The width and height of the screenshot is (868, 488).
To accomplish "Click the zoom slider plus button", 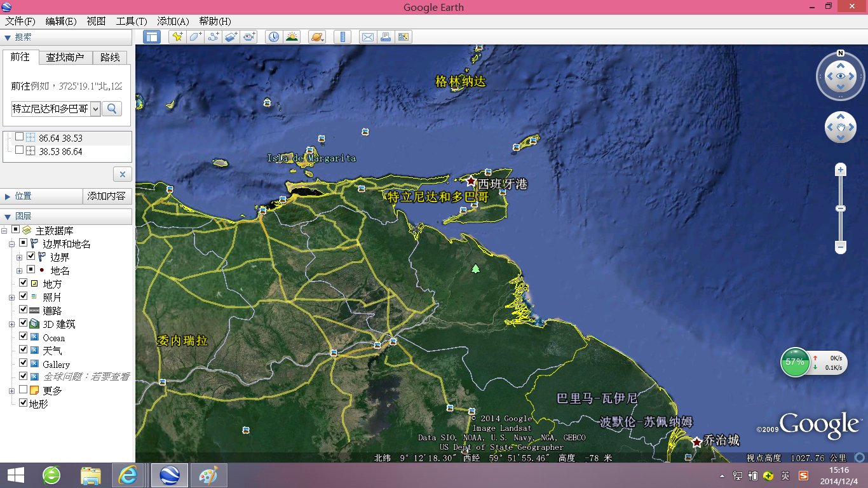I will (x=841, y=170).
